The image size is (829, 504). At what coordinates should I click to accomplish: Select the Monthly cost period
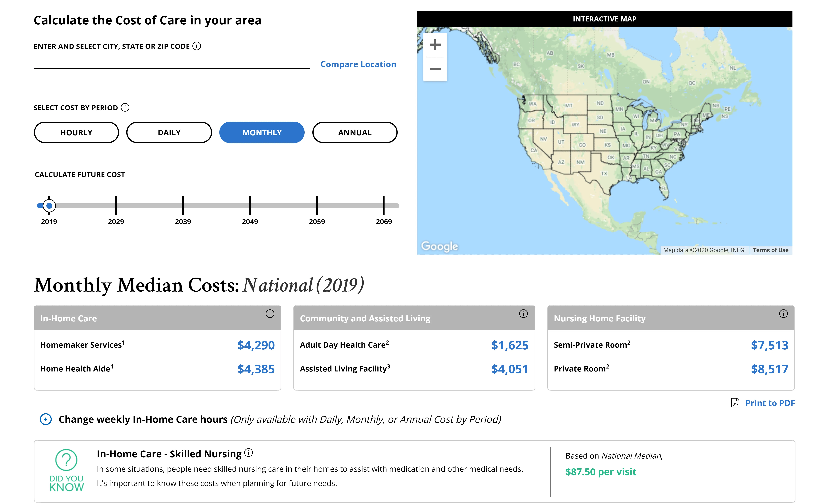(262, 133)
